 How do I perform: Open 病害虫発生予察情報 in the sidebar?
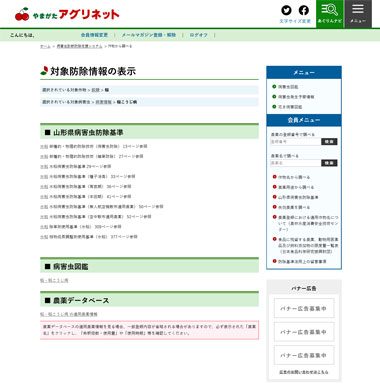pyautogui.click(x=296, y=97)
